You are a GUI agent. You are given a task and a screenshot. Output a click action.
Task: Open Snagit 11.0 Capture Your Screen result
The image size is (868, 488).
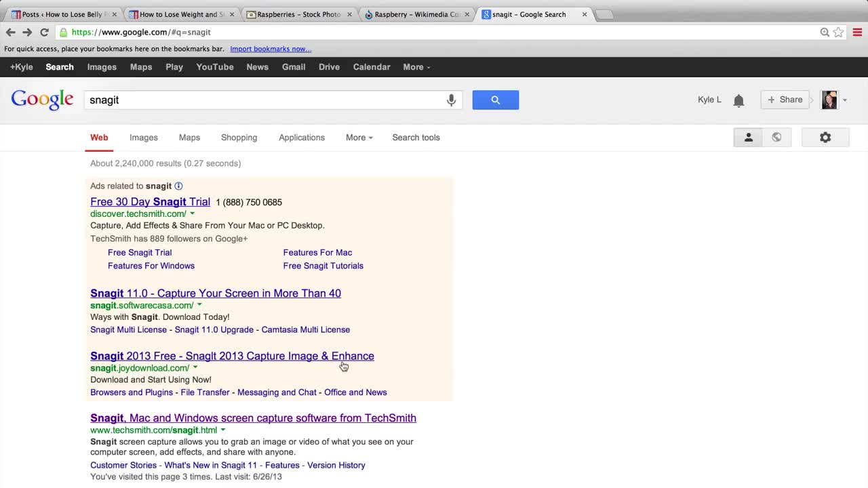[x=216, y=293]
